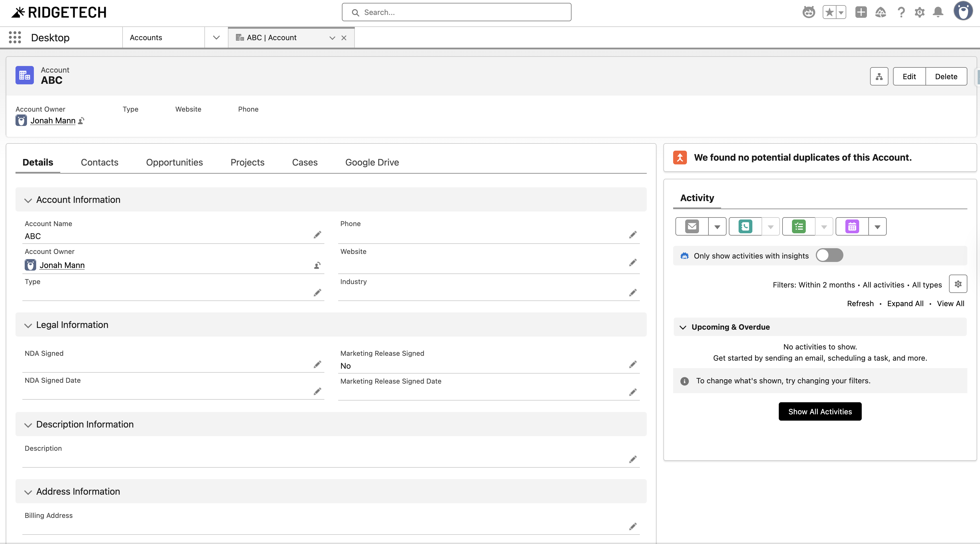Viewport: 980px width, 544px height.
Task: Select the Details tab
Action: click(38, 162)
